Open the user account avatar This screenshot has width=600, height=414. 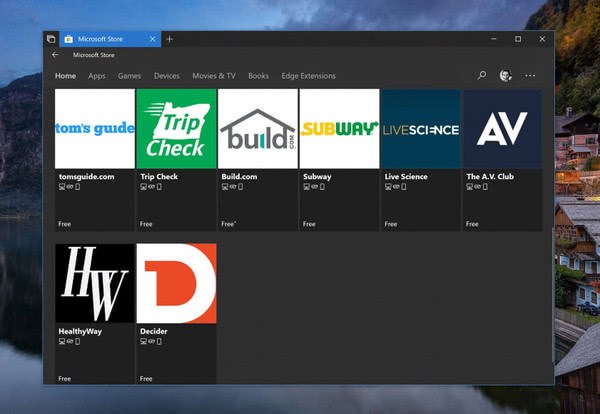point(506,75)
